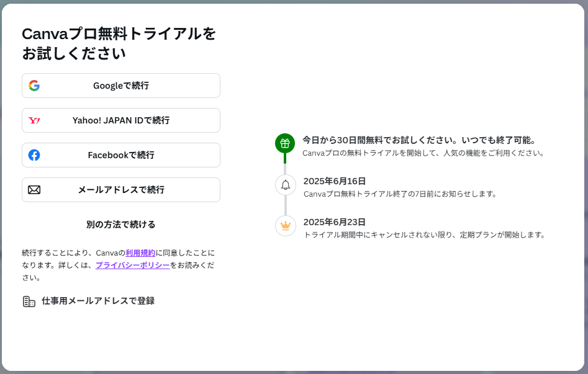This screenshot has width=588, height=374.
Task: Open the プライバシーポリシー link
Action: 133,265
